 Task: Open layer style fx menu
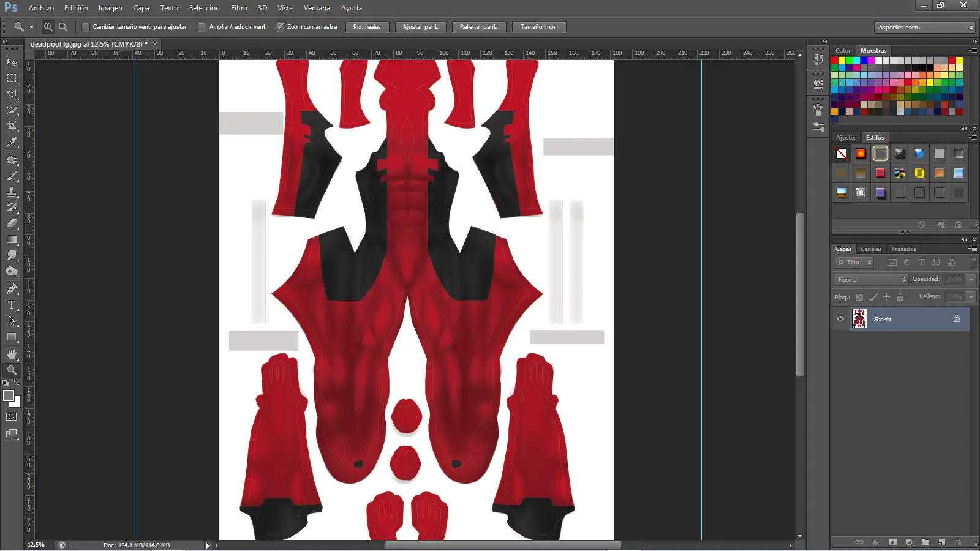(876, 542)
